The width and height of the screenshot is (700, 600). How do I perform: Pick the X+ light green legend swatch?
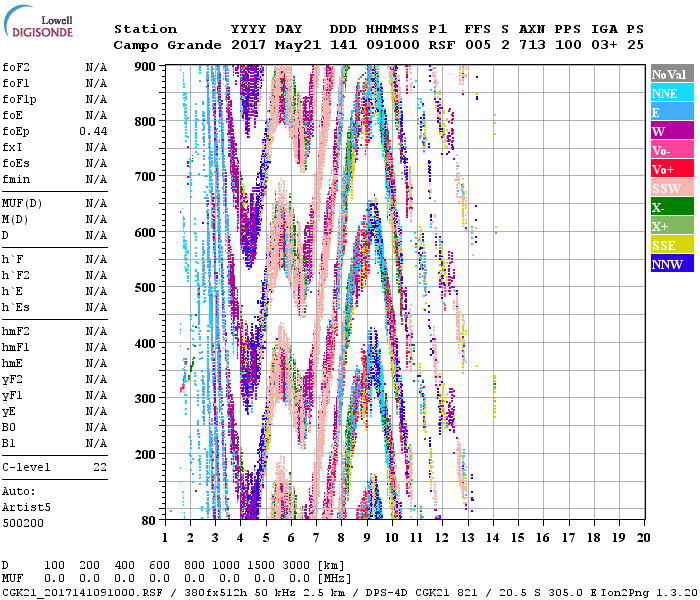click(x=670, y=226)
